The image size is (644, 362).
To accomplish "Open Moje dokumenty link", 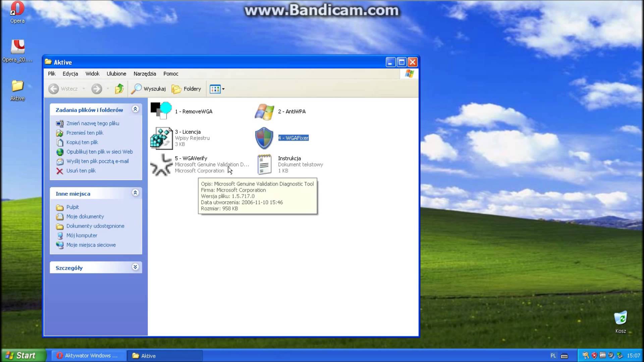I will point(85,217).
